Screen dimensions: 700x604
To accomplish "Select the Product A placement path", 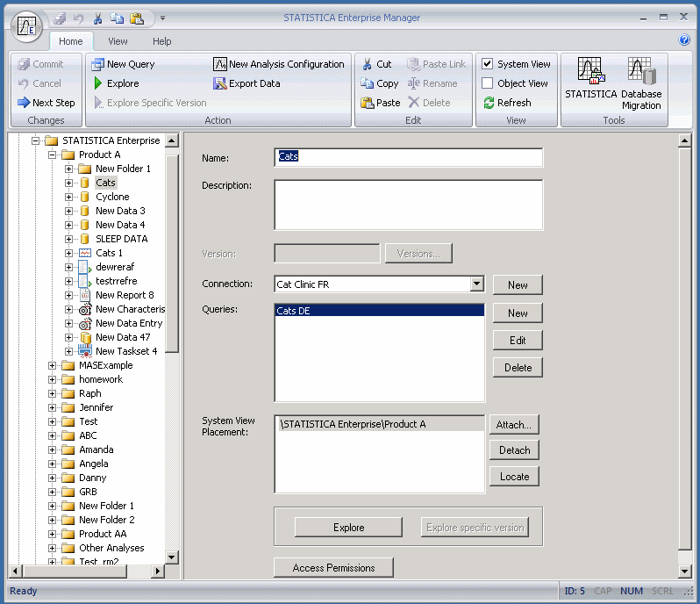I will (380, 424).
